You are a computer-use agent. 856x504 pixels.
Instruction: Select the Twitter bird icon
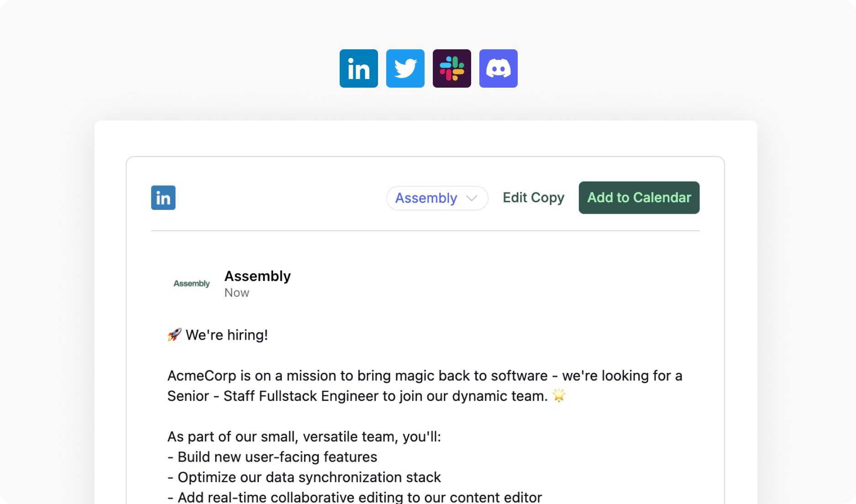(405, 68)
